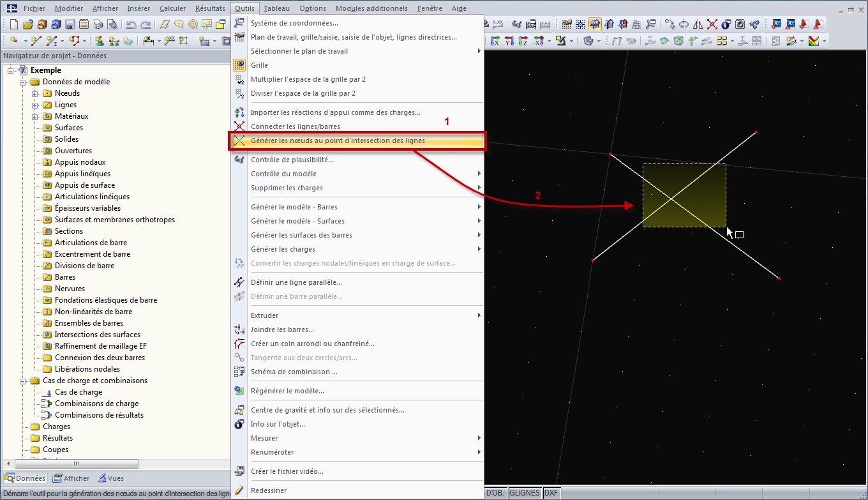
Task: Click the rotate around axis toolbar icon
Action: click(684, 24)
